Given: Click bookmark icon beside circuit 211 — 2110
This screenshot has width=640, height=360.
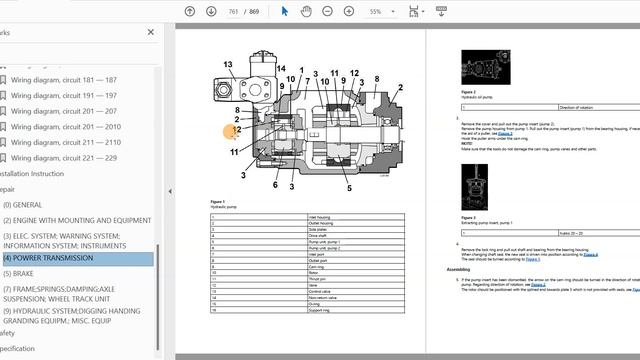Looking at the screenshot, I should tap(3, 142).
